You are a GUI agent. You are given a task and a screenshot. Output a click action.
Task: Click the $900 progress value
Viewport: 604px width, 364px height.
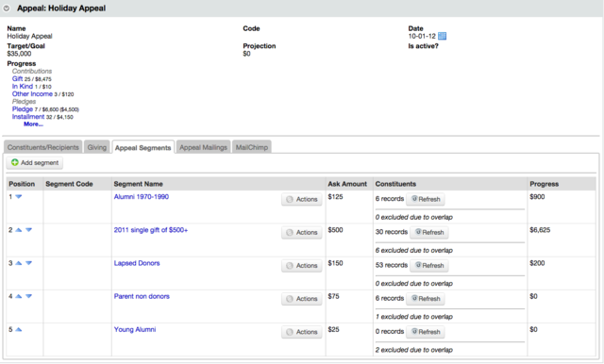click(537, 197)
